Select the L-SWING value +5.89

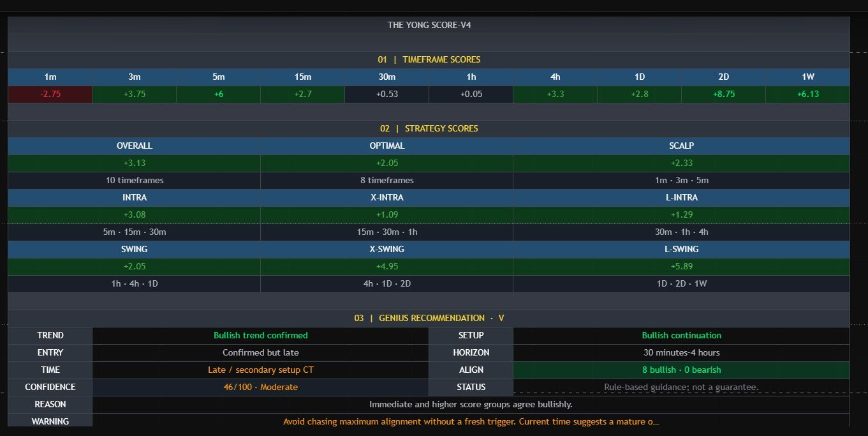click(x=681, y=266)
